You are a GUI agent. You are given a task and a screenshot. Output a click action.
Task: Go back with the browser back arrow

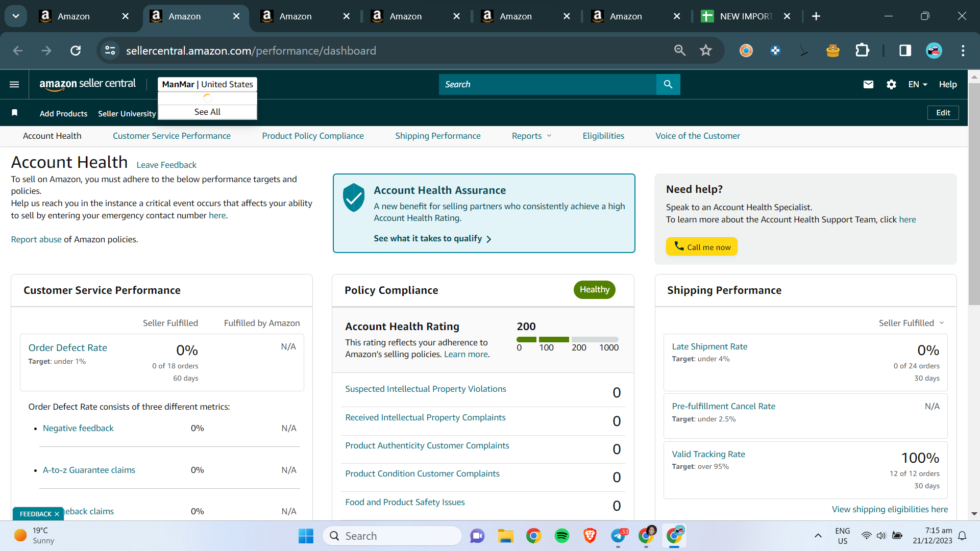coord(18,51)
